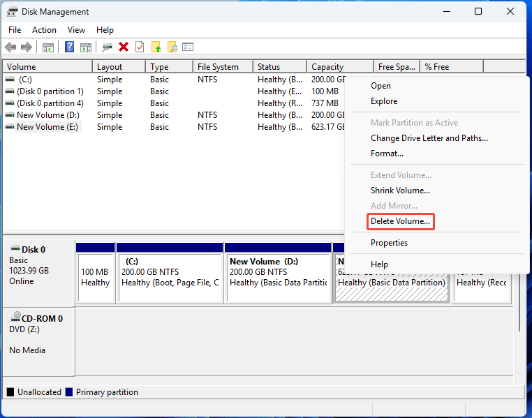Select the (C:) volume row

(175, 80)
